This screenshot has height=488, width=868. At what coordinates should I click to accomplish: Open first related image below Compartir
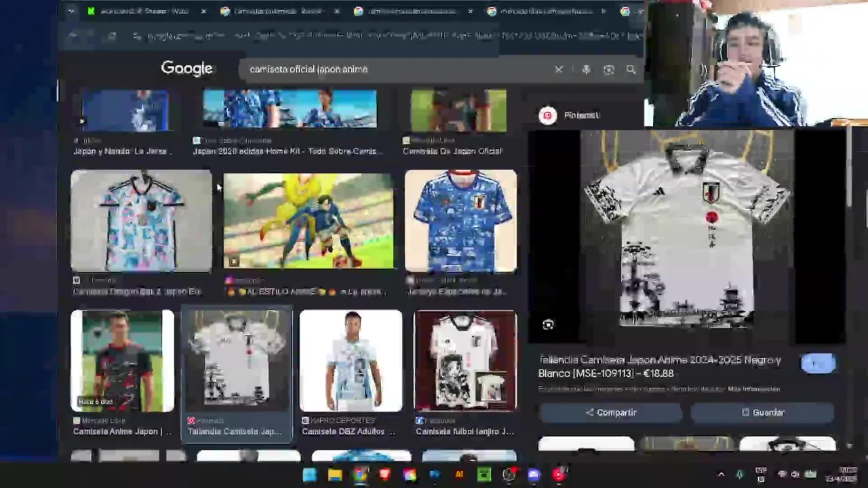click(587, 443)
